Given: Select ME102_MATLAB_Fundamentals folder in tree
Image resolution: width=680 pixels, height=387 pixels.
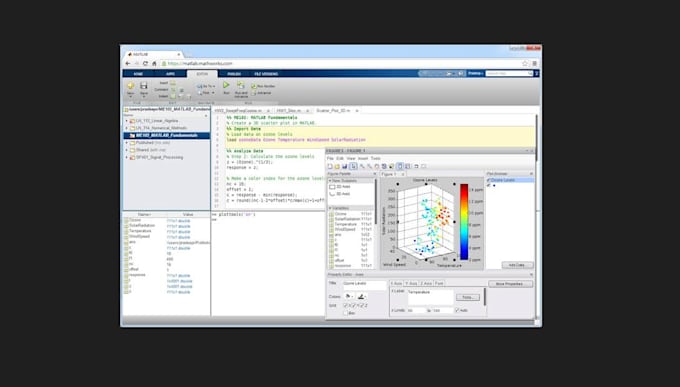Looking at the screenshot, I should pyautogui.click(x=167, y=135).
